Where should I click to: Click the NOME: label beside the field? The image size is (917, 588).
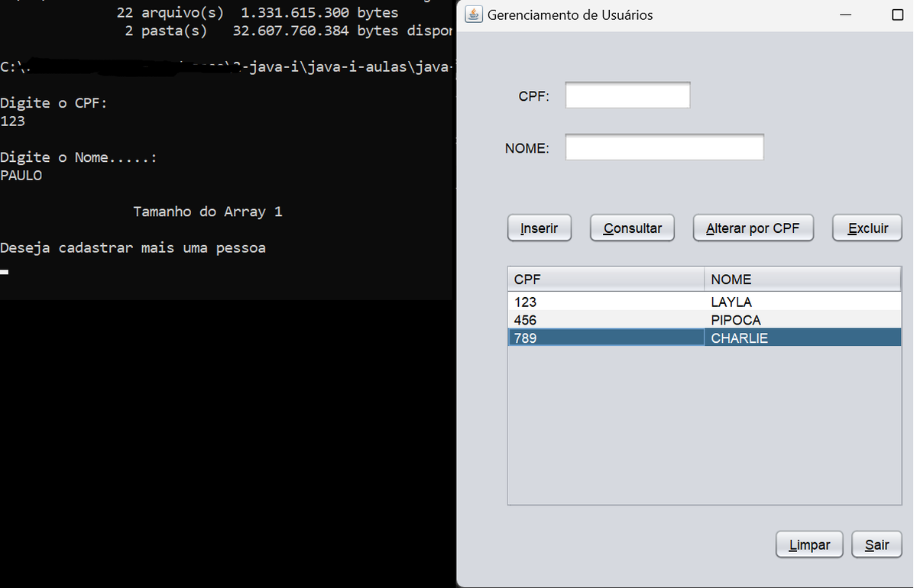[527, 148]
